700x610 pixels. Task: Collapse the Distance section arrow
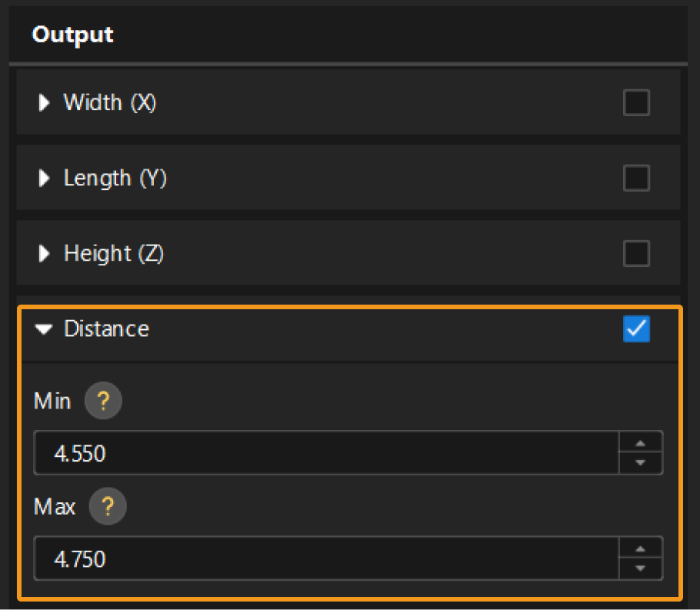[45, 329]
